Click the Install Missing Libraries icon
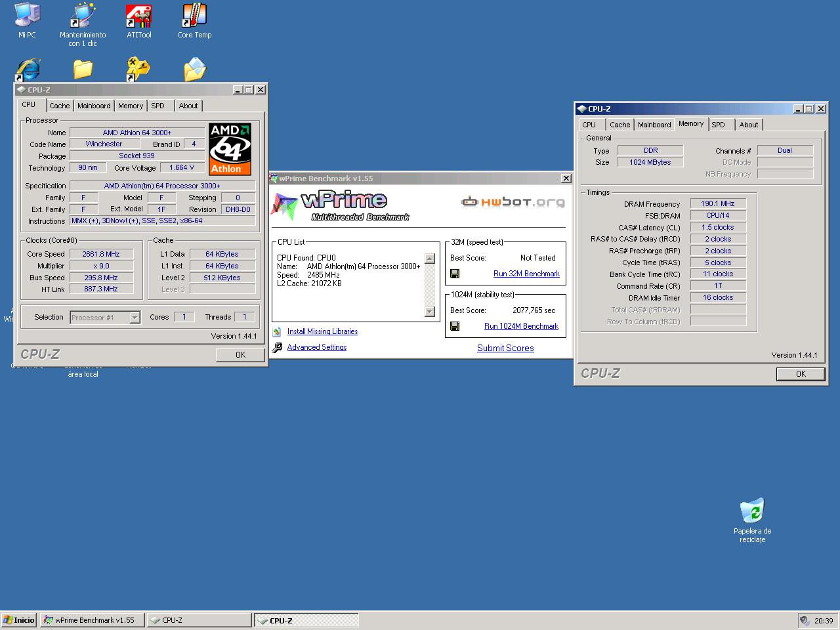 pyautogui.click(x=277, y=332)
